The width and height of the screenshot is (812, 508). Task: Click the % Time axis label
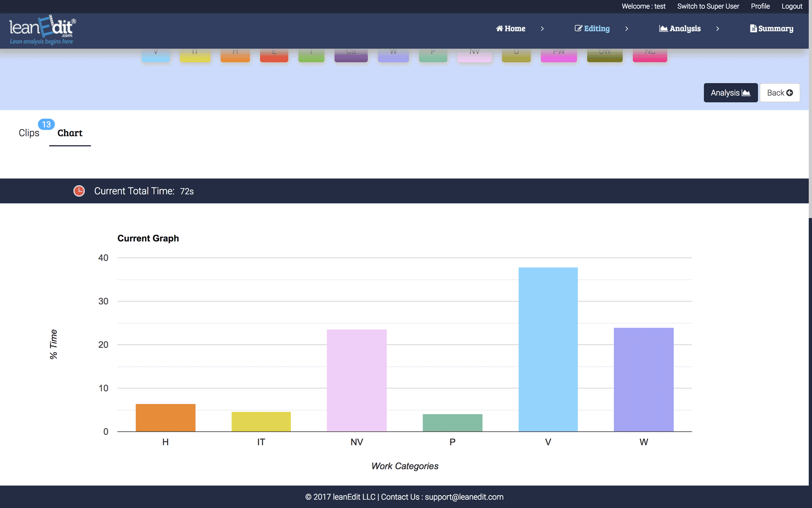[53, 344]
